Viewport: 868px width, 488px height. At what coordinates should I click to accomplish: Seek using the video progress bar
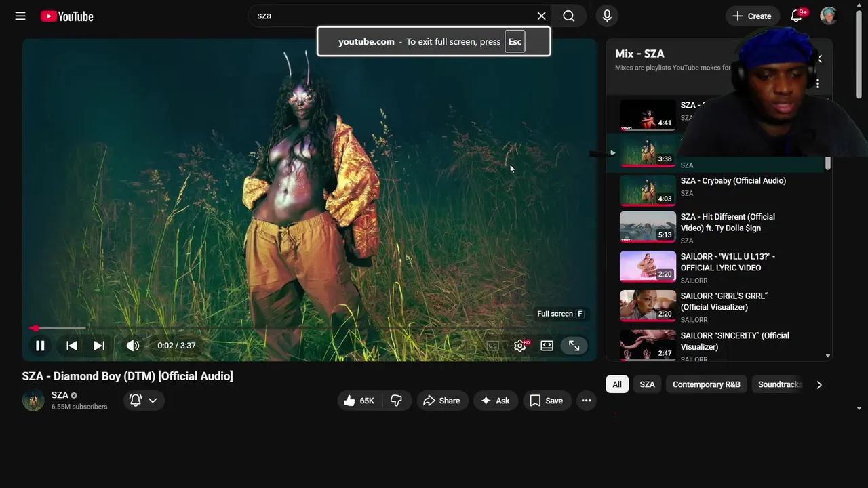[x=309, y=328]
